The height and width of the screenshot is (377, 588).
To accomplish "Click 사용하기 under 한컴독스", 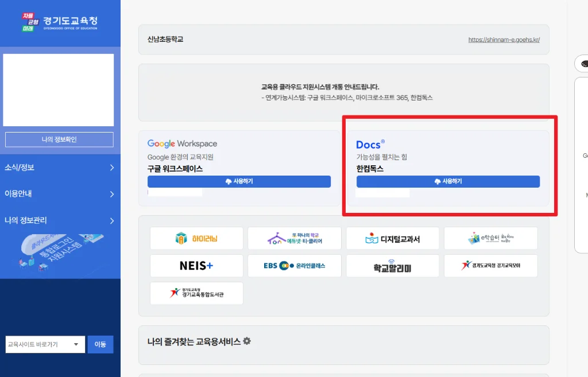I will click(448, 181).
